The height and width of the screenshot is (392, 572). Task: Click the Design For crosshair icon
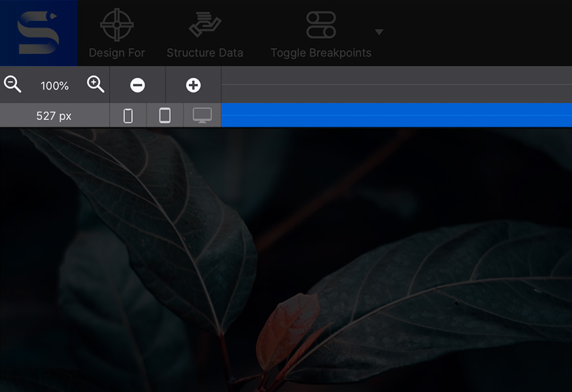tap(117, 25)
